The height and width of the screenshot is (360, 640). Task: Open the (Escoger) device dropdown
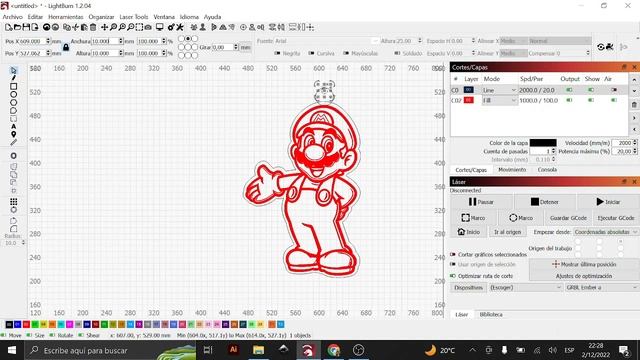526,288
